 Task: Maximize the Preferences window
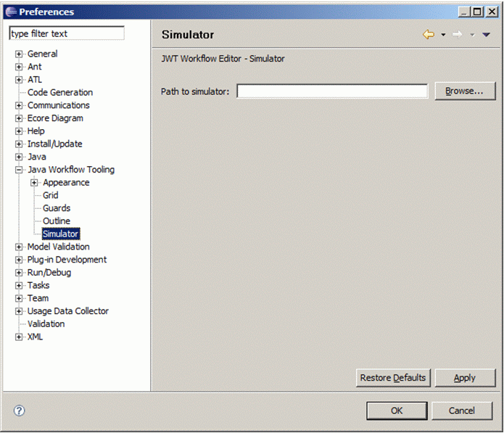[477, 12]
